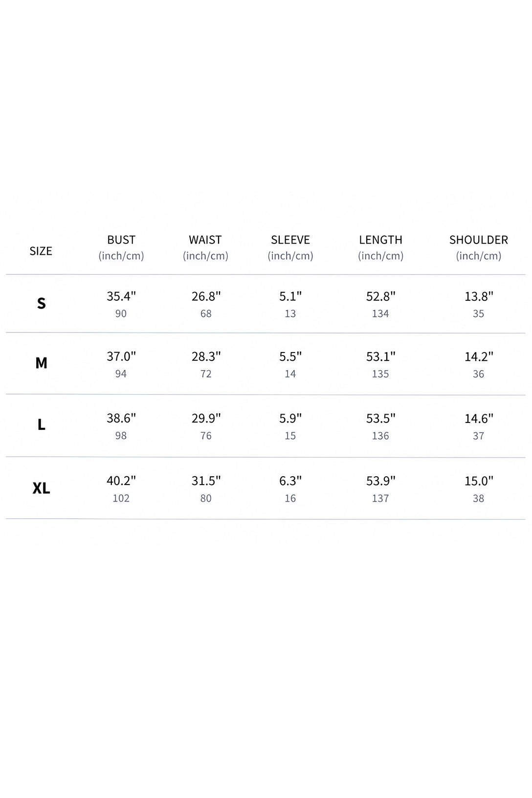Click the 13.8" shoulder value for S

click(479, 296)
